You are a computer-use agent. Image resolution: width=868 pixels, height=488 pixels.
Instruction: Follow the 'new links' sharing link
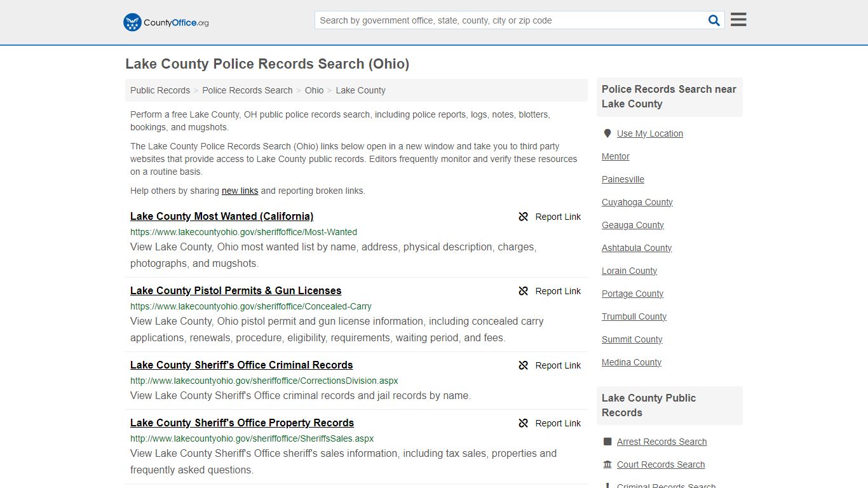[240, 191]
